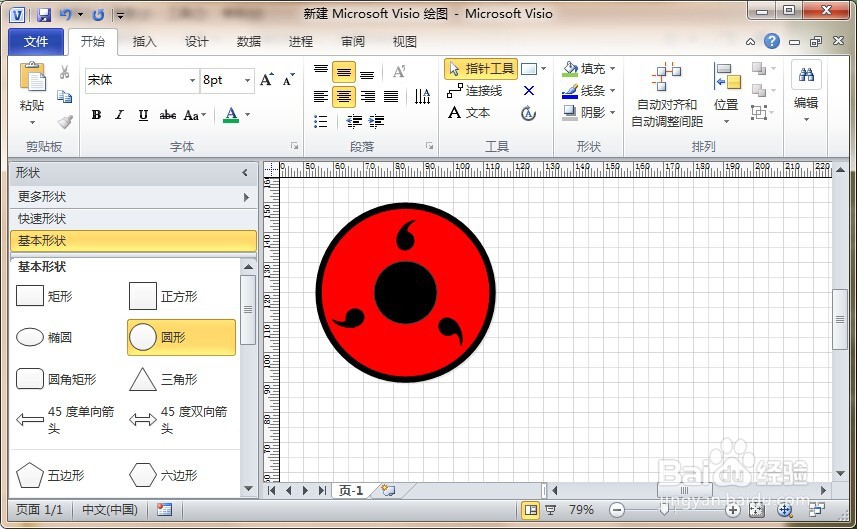Open the font color dropdown arrow
This screenshot has width=857, height=529.
click(248, 114)
